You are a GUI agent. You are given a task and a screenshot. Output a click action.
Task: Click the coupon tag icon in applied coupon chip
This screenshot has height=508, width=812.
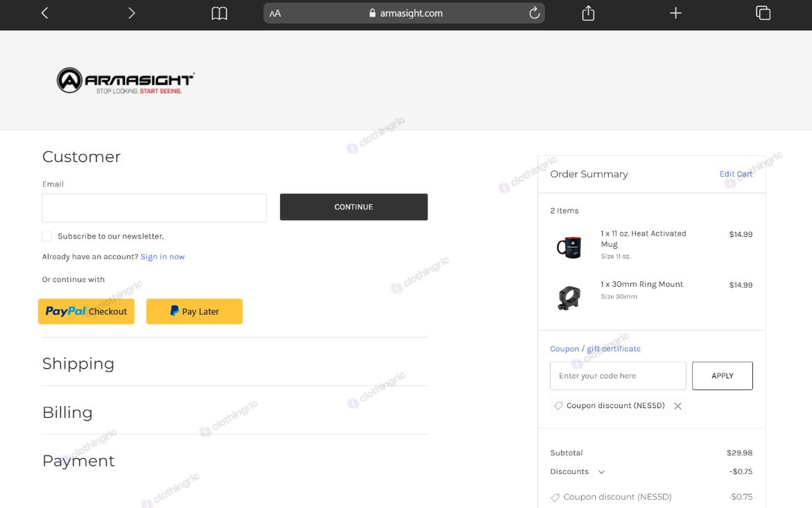click(x=558, y=405)
